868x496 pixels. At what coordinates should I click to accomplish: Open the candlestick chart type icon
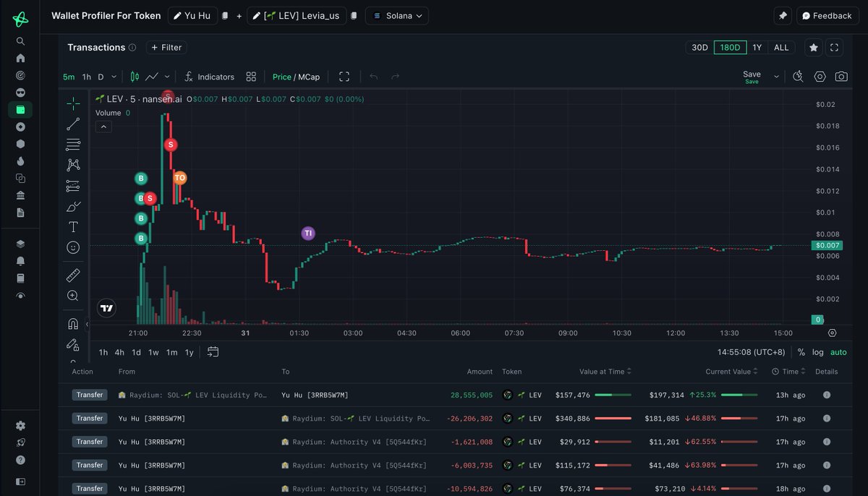coord(135,77)
